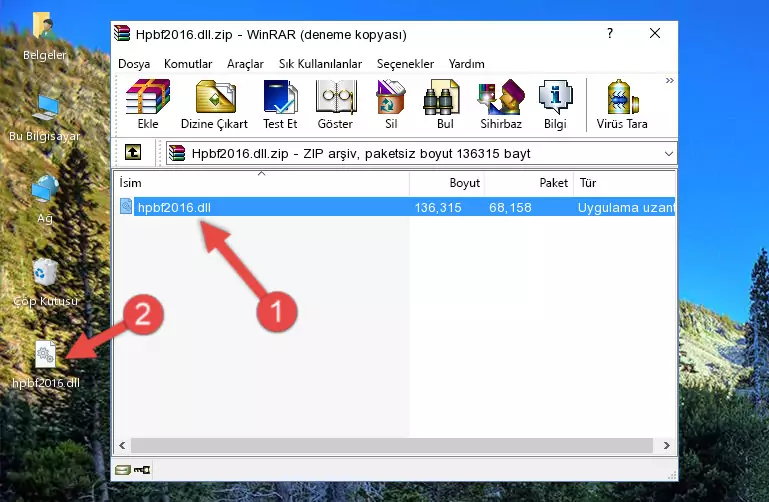Click the Ekle (Add) toolbar icon
The height and width of the screenshot is (502, 769).
pos(148,104)
